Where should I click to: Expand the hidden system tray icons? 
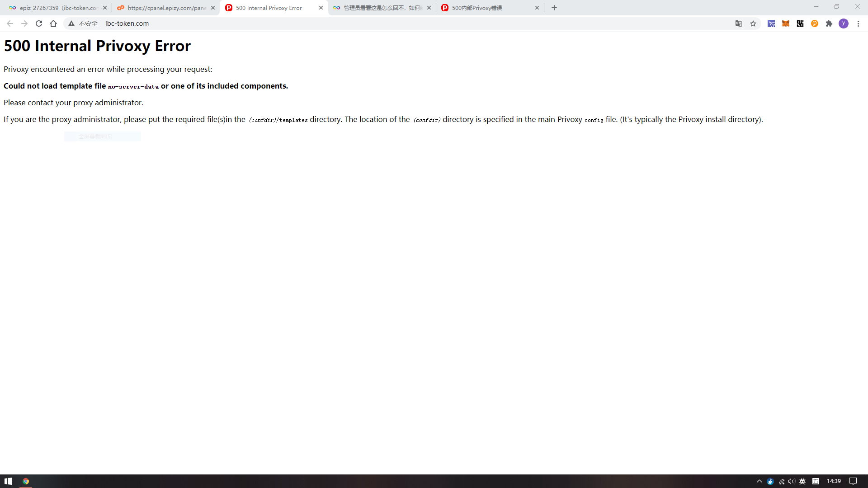click(759, 481)
